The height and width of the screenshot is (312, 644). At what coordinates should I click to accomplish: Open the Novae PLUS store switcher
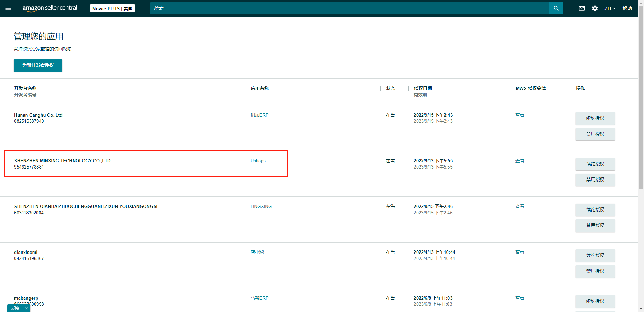[x=112, y=9]
